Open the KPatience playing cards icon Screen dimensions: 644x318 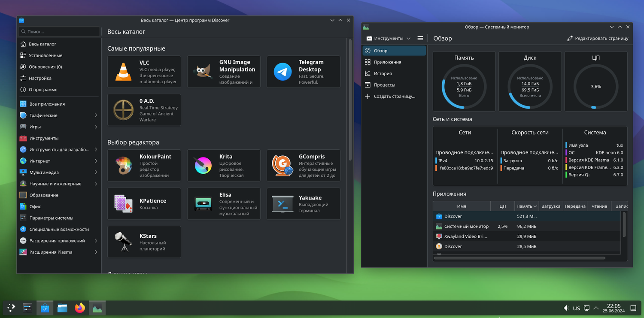tap(123, 204)
